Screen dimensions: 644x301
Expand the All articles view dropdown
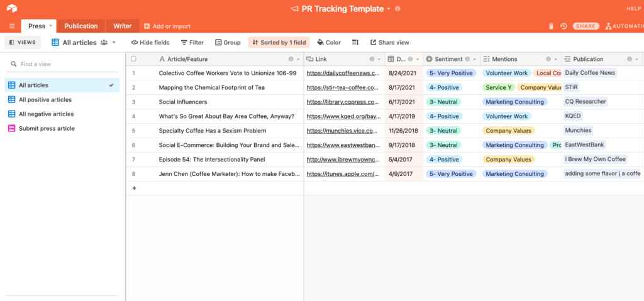[114, 42]
